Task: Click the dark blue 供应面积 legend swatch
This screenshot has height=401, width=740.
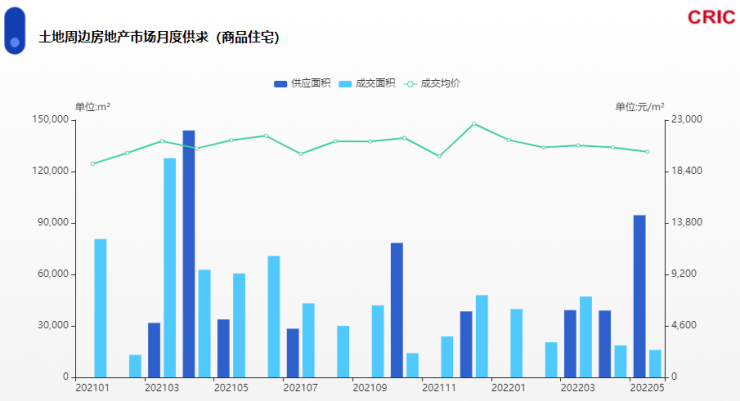Action: 280,84
